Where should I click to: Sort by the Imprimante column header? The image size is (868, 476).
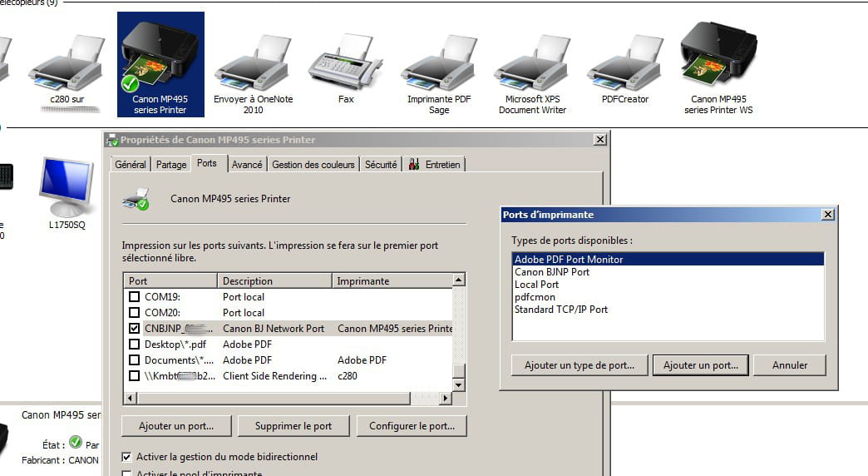[392, 280]
